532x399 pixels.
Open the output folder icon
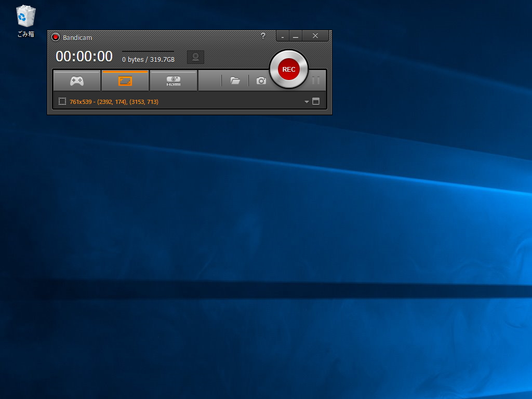click(235, 81)
